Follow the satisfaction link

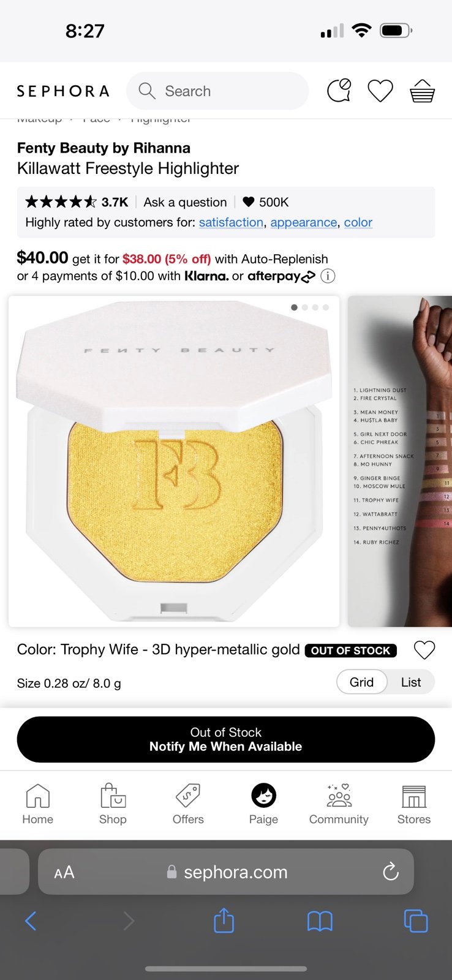[x=231, y=222]
